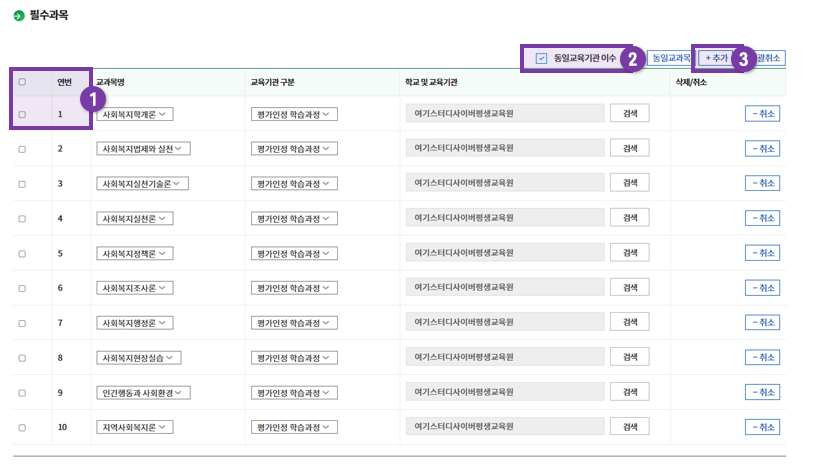
Task: Toggle the 동일교육기관 이수 checkbox
Action: pos(541,58)
